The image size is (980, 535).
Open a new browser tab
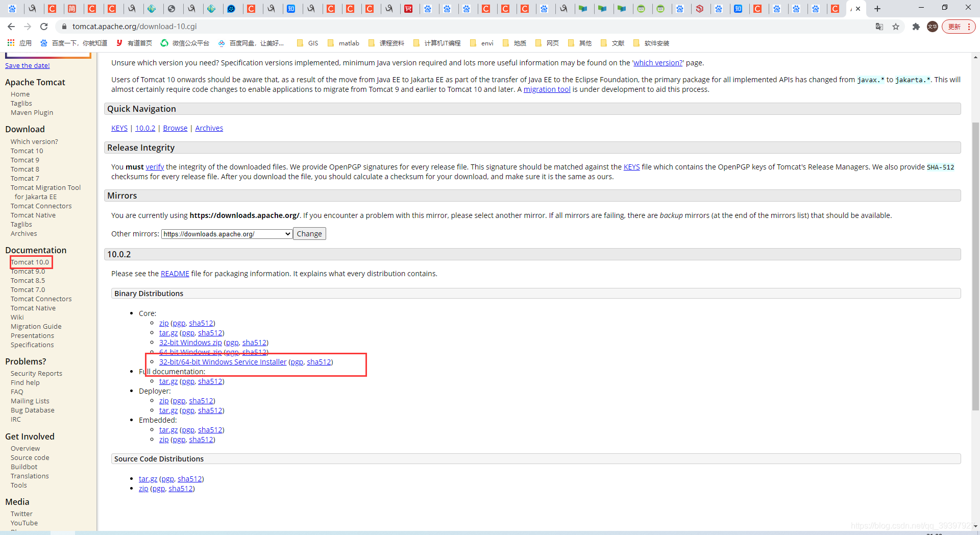(877, 9)
